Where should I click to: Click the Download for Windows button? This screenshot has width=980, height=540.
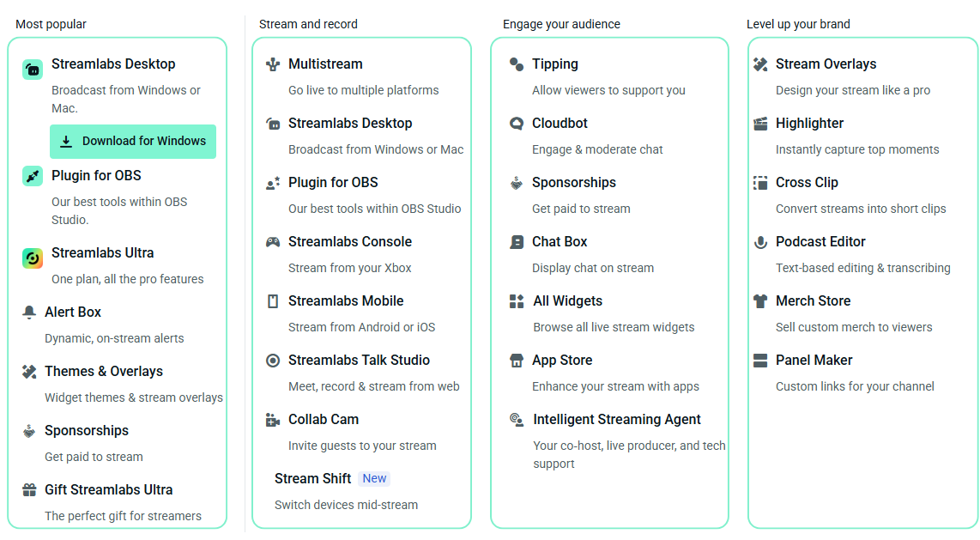coord(132,141)
